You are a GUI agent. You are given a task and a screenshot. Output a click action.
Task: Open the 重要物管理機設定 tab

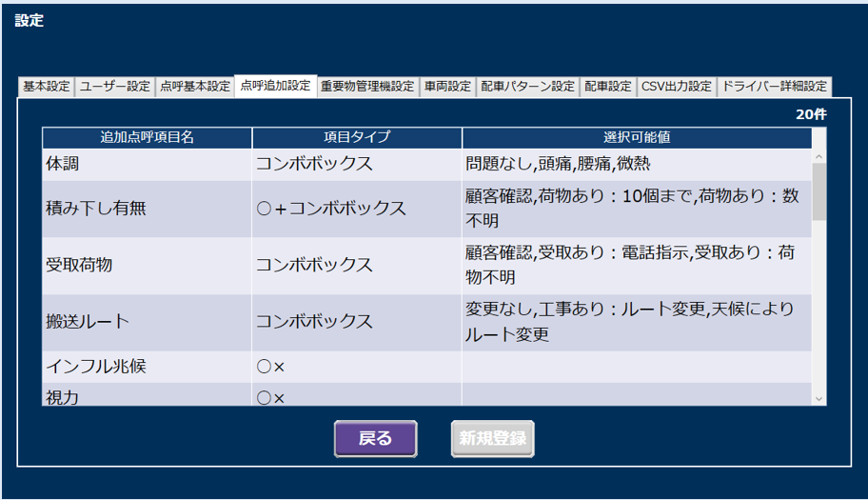point(367,87)
